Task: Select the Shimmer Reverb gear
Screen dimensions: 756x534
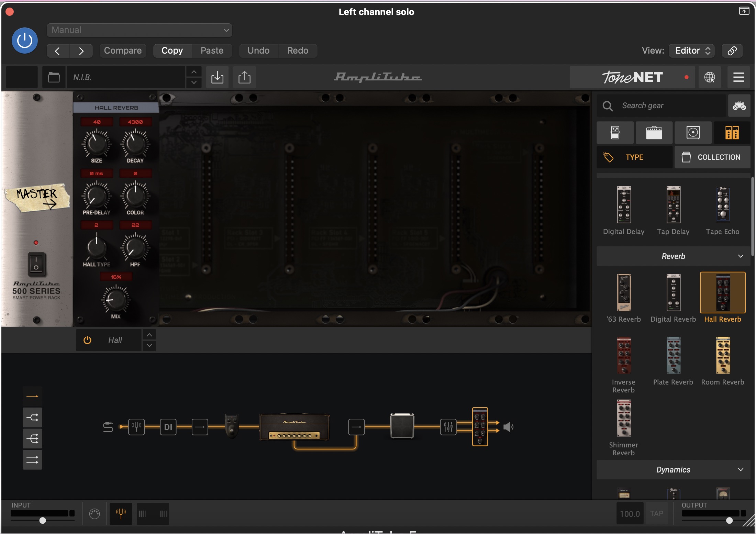Action: click(x=624, y=428)
